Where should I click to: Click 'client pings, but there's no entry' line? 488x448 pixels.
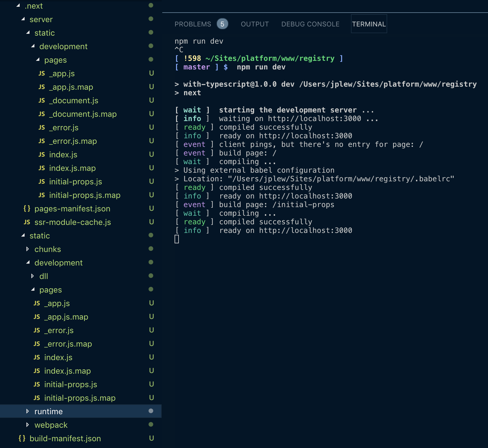pos(321,144)
